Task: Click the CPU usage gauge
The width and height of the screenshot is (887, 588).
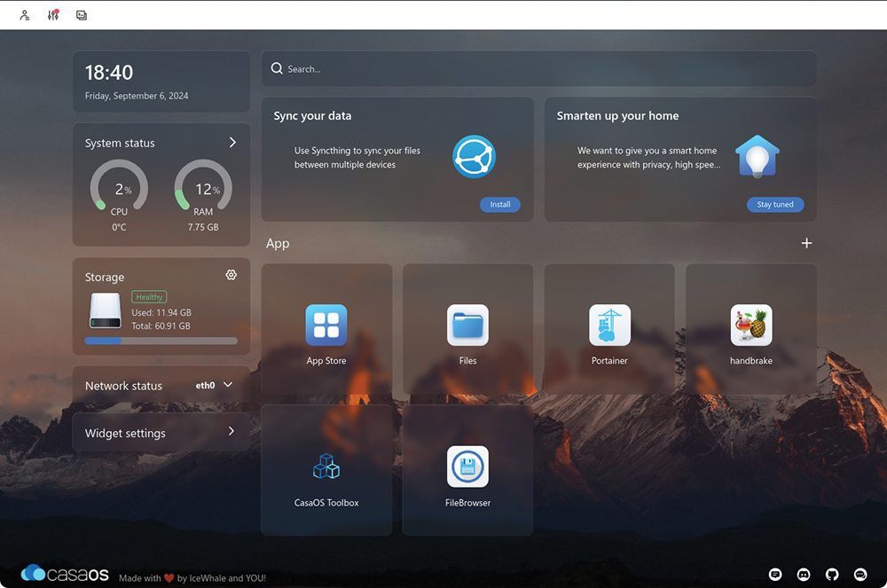Action: [120, 185]
